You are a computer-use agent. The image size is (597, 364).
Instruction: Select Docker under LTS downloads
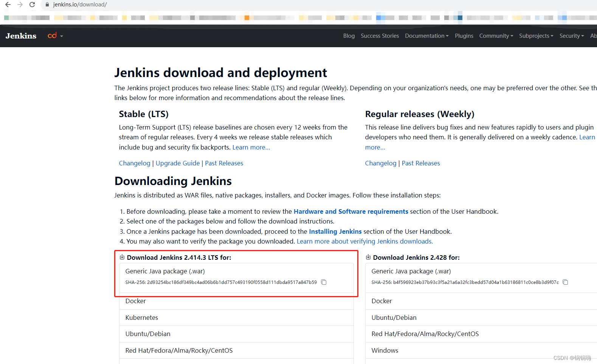(236, 301)
